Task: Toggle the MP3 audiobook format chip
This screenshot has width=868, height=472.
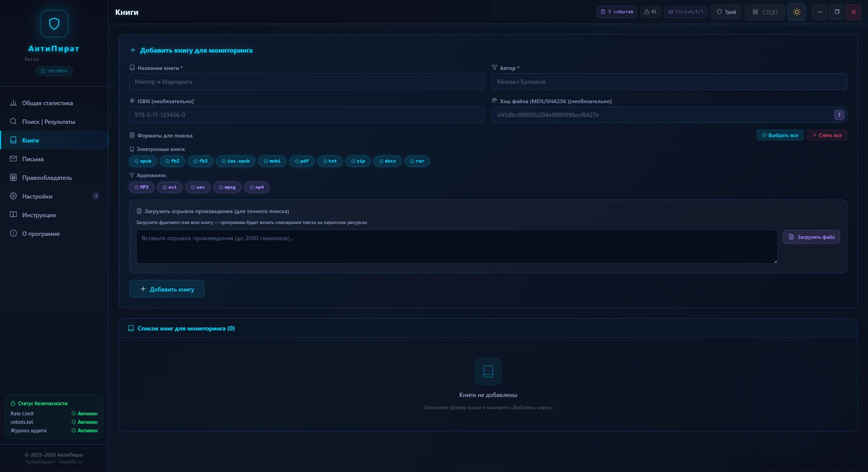Action: point(142,187)
